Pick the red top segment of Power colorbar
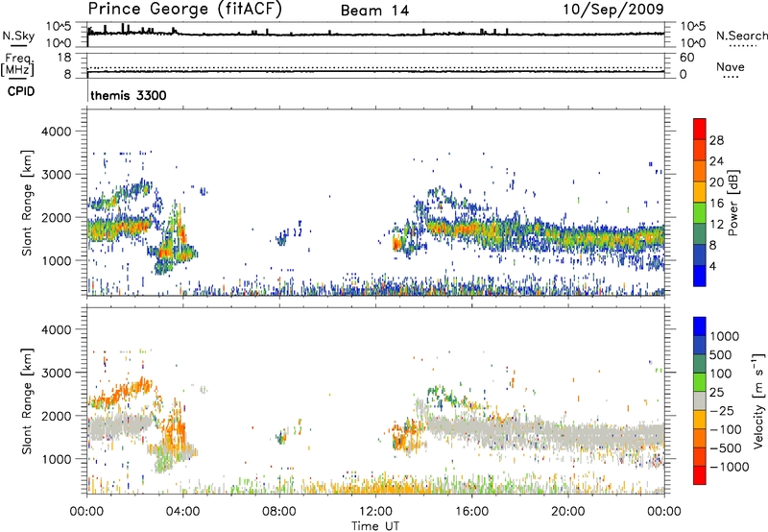 point(700,129)
